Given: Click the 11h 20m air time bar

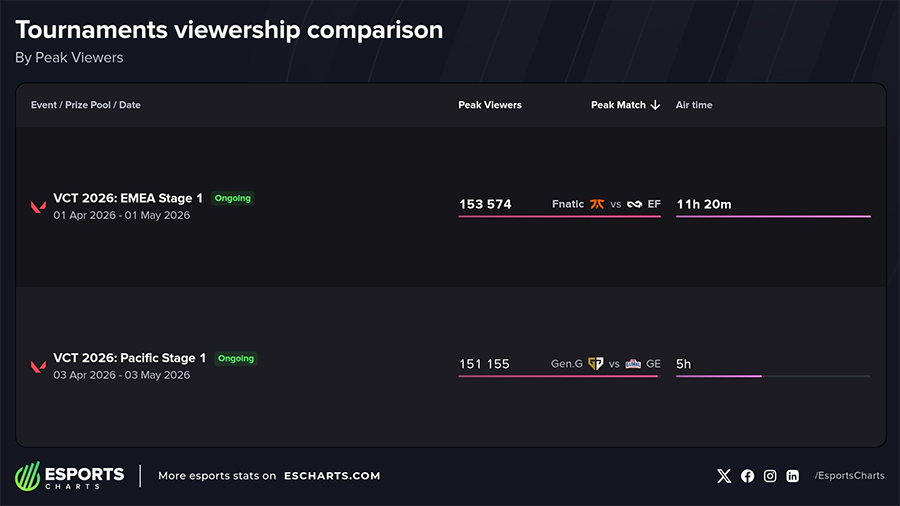Looking at the screenshot, I should (773, 215).
